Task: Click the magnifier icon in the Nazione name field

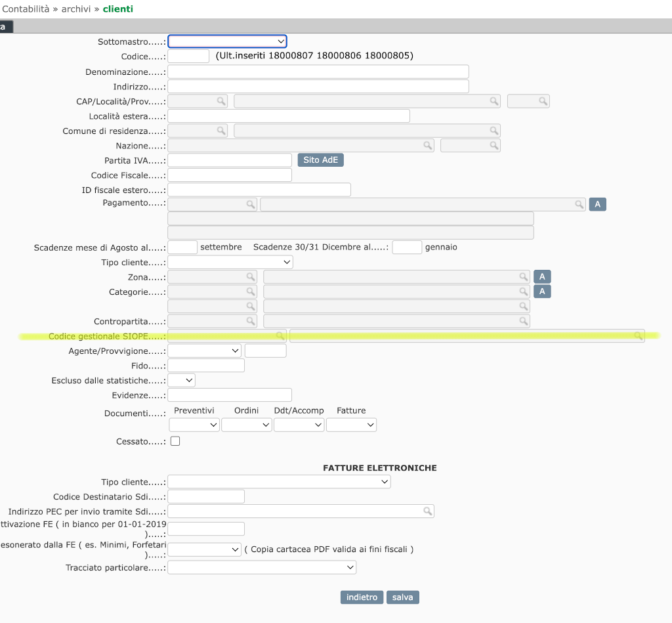Action: tap(427, 146)
